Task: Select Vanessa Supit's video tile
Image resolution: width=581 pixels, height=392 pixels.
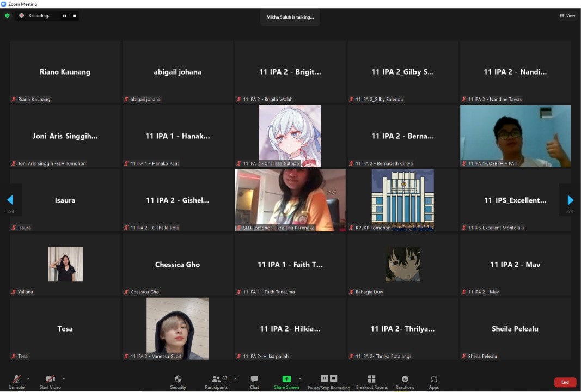Action: pyautogui.click(x=178, y=328)
